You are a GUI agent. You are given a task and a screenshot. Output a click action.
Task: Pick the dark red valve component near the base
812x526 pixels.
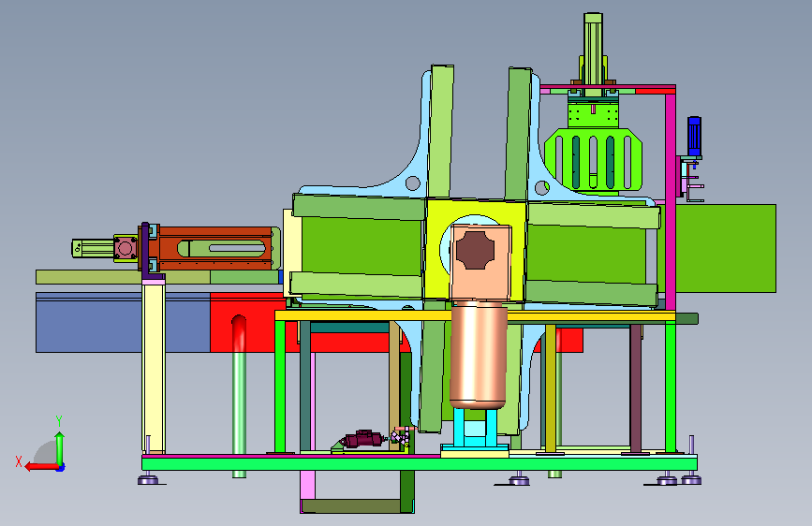click(362, 440)
